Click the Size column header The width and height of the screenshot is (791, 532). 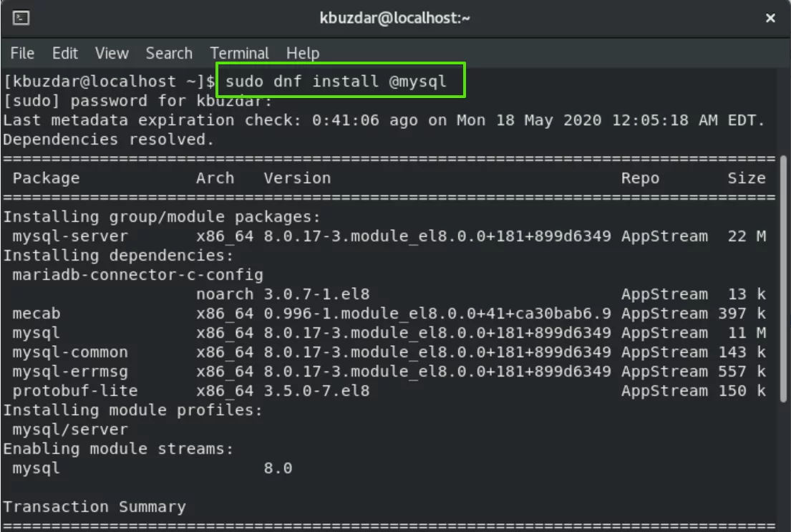point(747,178)
